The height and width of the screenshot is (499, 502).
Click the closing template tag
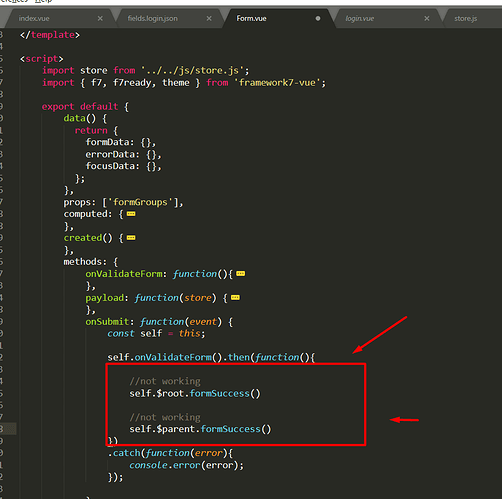pos(50,35)
